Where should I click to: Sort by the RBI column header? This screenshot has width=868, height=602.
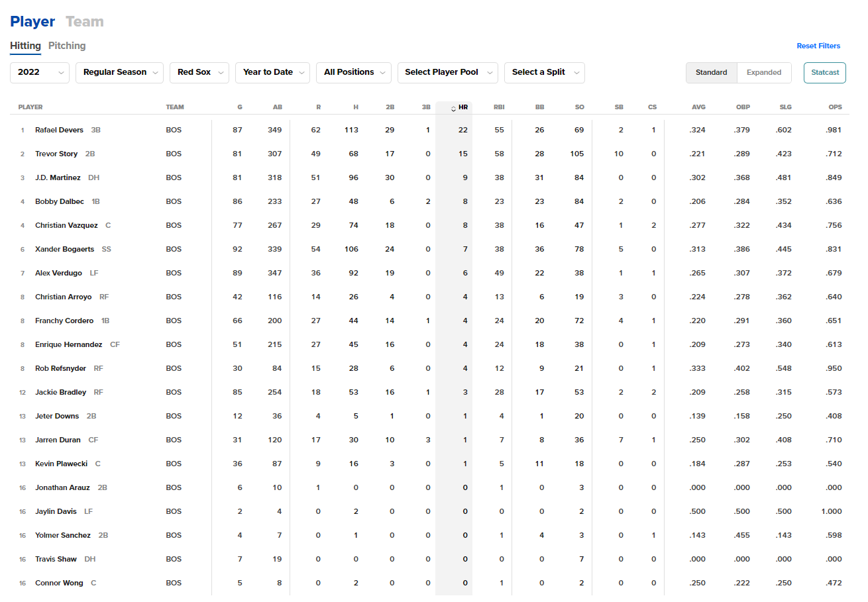[x=499, y=107]
